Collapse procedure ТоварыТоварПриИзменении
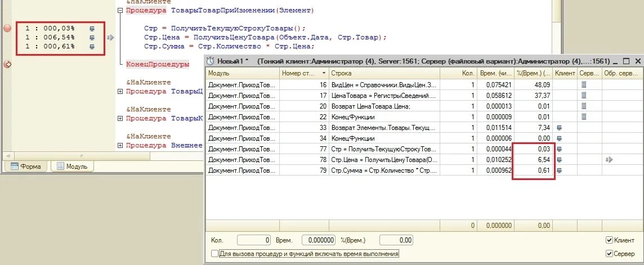This screenshot has height=265, width=644. pyautogui.click(x=120, y=11)
